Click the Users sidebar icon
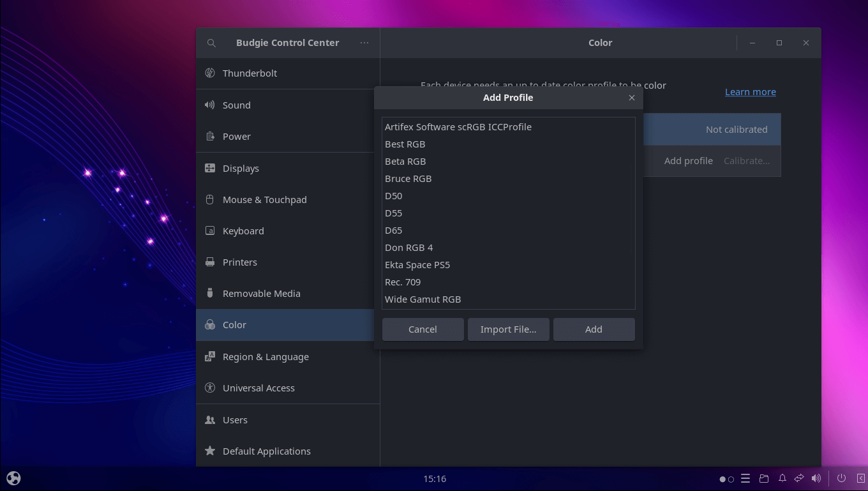 click(x=210, y=419)
